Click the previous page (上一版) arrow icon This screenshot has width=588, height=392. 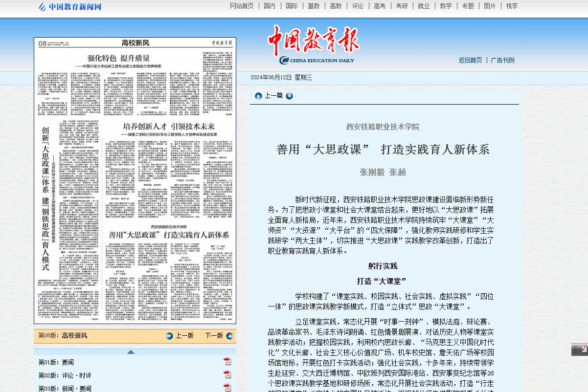170,336
